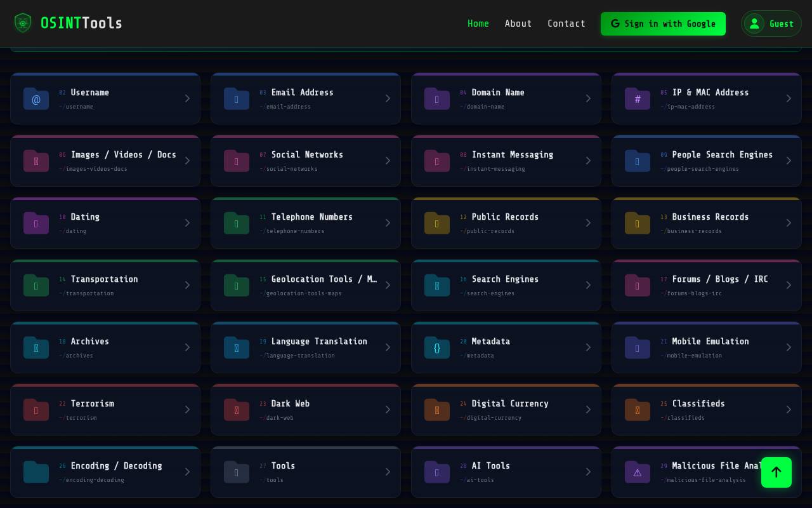Click the ~/people-search-engines path text

pyautogui.click(x=700, y=169)
